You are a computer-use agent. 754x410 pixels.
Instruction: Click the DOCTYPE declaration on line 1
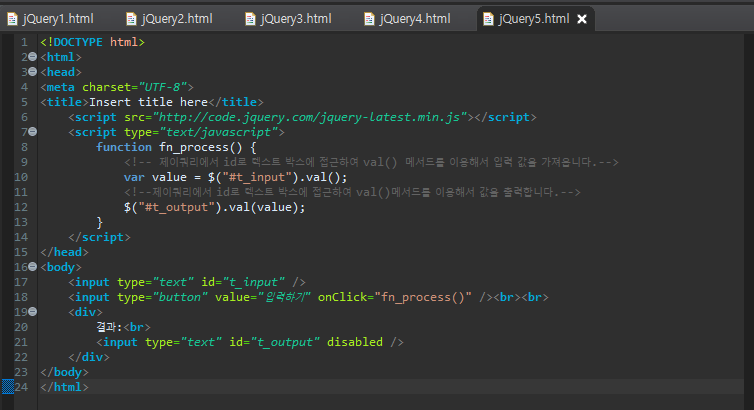(x=92, y=42)
